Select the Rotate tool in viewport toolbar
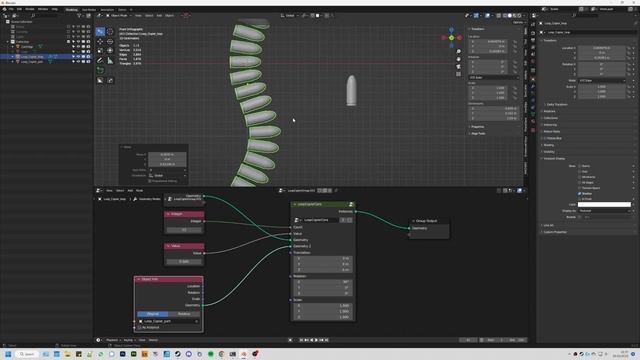Image resolution: width=640 pixels, height=360 pixels. point(110,42)
